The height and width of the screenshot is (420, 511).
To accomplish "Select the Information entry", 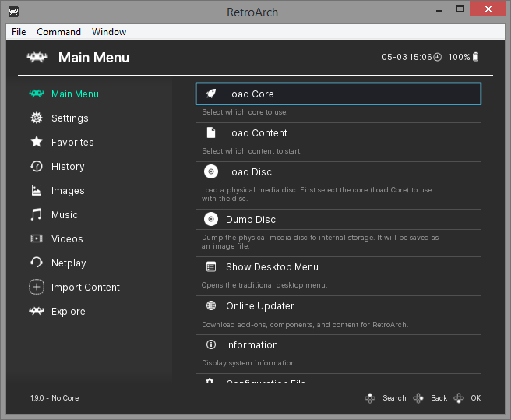I will (338, 344).
